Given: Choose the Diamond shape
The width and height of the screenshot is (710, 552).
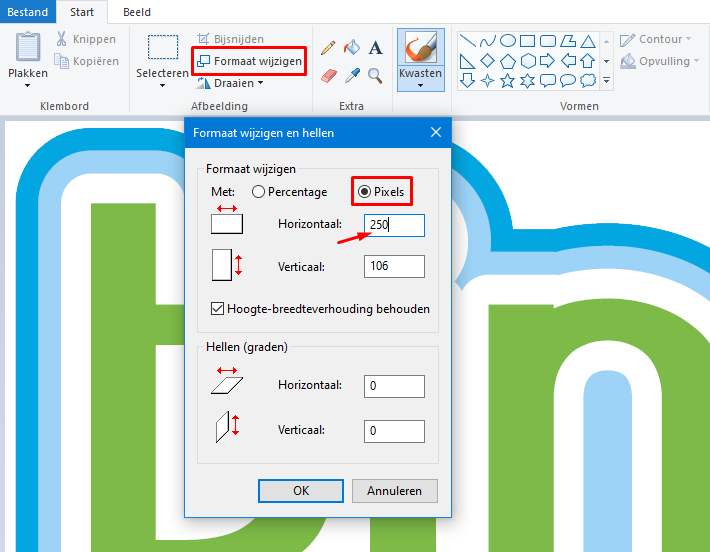Looking at the screenshot, I should pos(488,61).
